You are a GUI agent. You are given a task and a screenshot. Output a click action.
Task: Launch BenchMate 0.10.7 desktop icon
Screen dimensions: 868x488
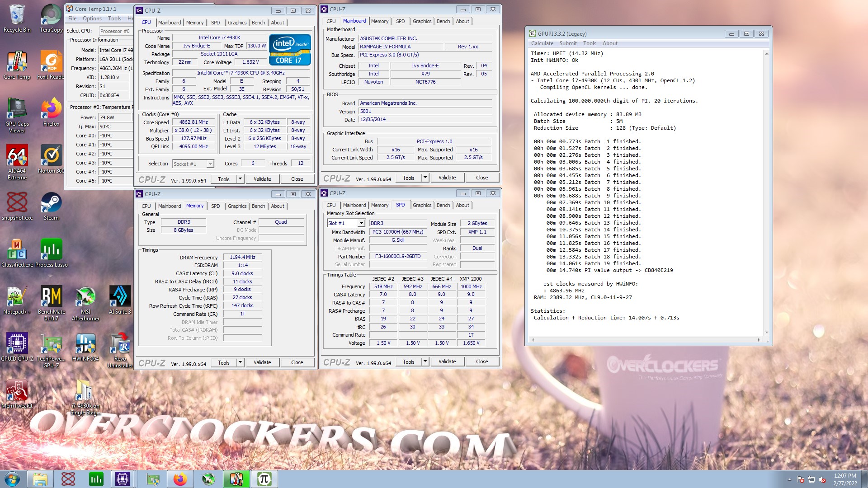point(51,304)
